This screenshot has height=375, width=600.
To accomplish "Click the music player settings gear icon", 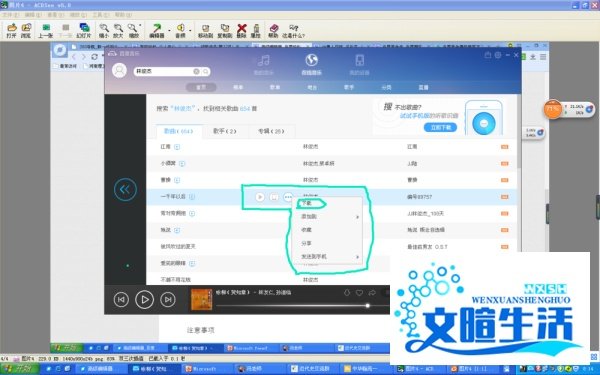I will 498,55.
